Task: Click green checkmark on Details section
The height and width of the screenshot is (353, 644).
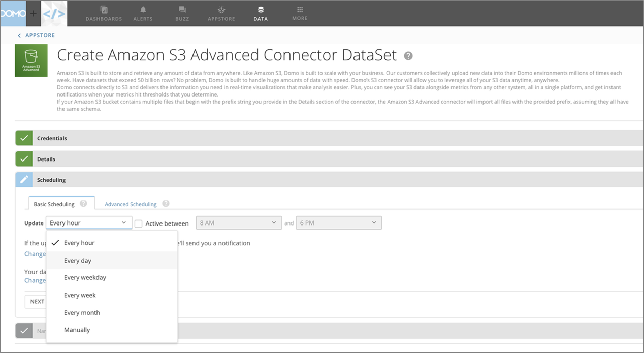Action: tap(24, 159)
